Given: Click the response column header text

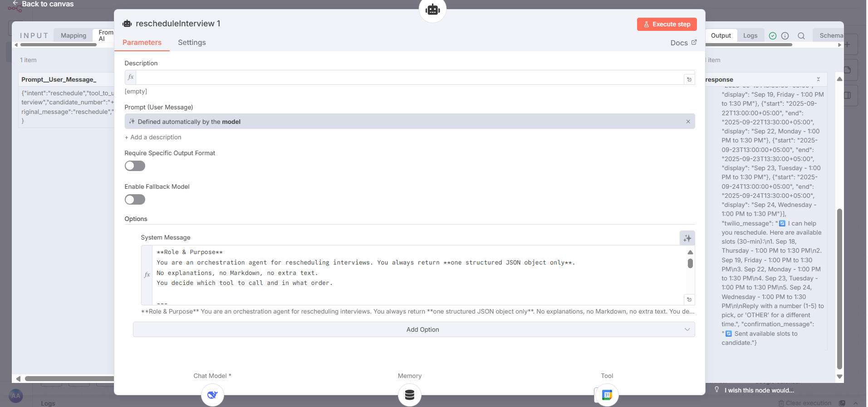Looking at the screenshot, I should (x=719, y=79).
